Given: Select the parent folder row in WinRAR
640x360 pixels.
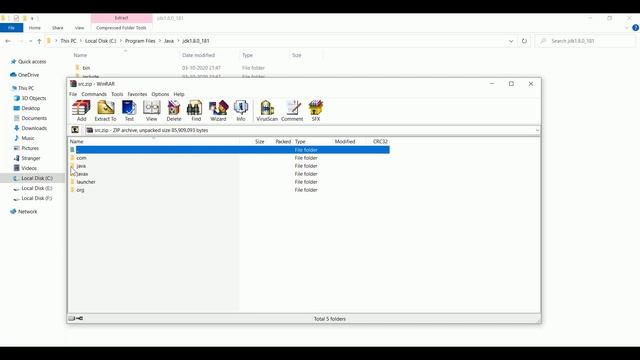Looking at the screenshot, I should coord(229,150).
